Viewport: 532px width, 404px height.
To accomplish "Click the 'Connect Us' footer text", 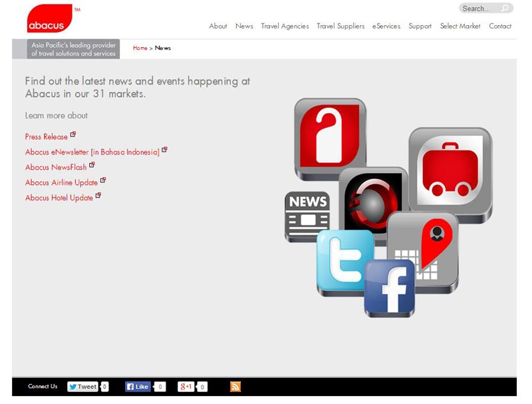I will point(43,386).
